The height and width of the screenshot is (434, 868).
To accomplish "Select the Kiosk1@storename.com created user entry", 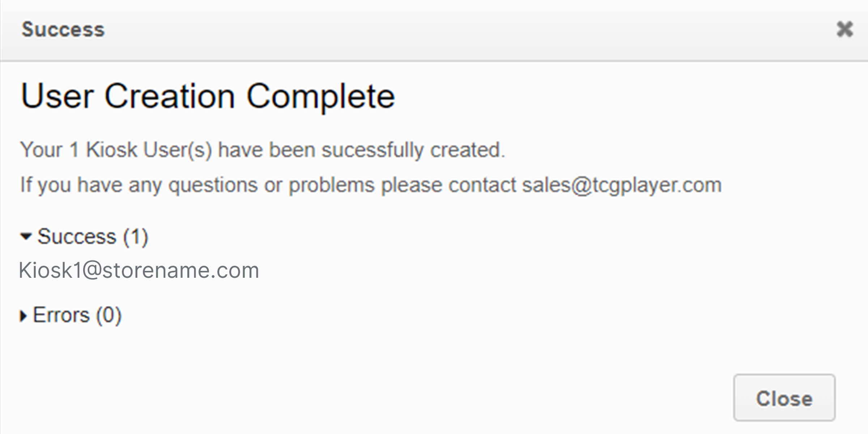I will coord(139,271).
